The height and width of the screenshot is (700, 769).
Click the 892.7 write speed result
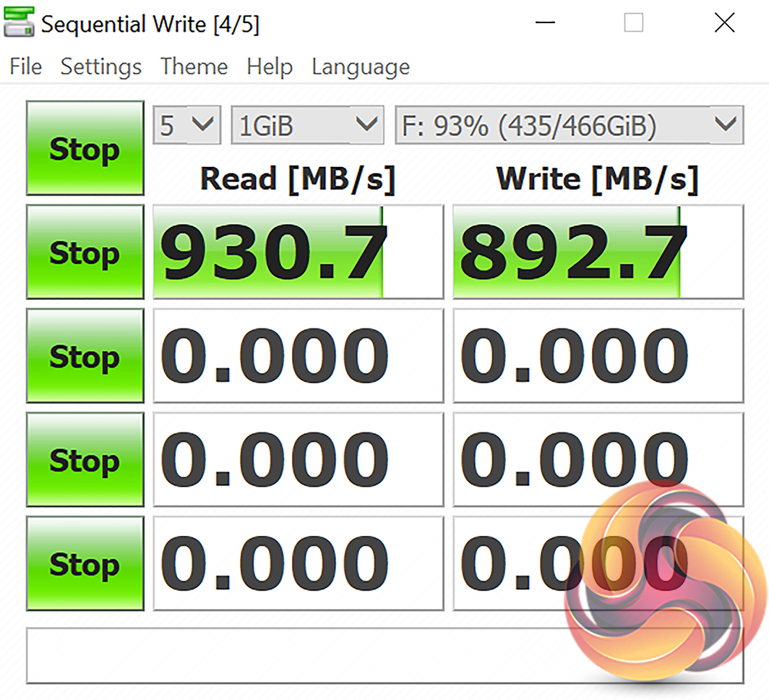tap(598, 252)
